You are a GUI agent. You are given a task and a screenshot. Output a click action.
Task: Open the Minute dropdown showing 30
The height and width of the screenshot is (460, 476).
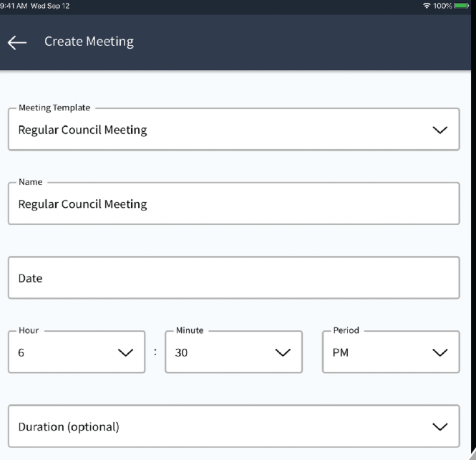click(215, 353)
